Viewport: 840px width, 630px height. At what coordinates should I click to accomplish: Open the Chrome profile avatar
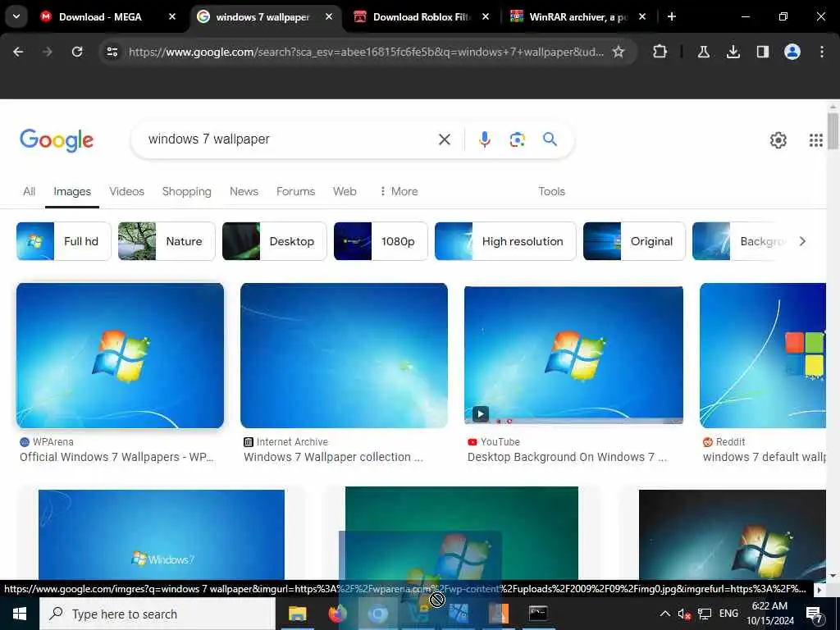[x=792, y=52]
